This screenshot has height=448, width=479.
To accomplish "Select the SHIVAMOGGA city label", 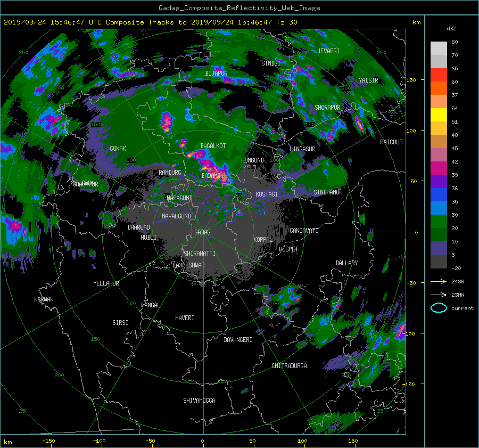I will coord(199,401).
